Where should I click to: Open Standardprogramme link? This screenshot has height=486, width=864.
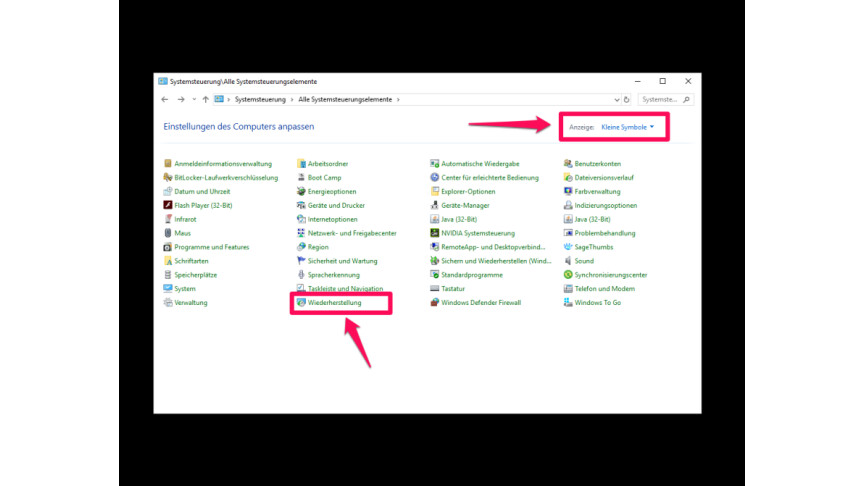coord(472,274)
